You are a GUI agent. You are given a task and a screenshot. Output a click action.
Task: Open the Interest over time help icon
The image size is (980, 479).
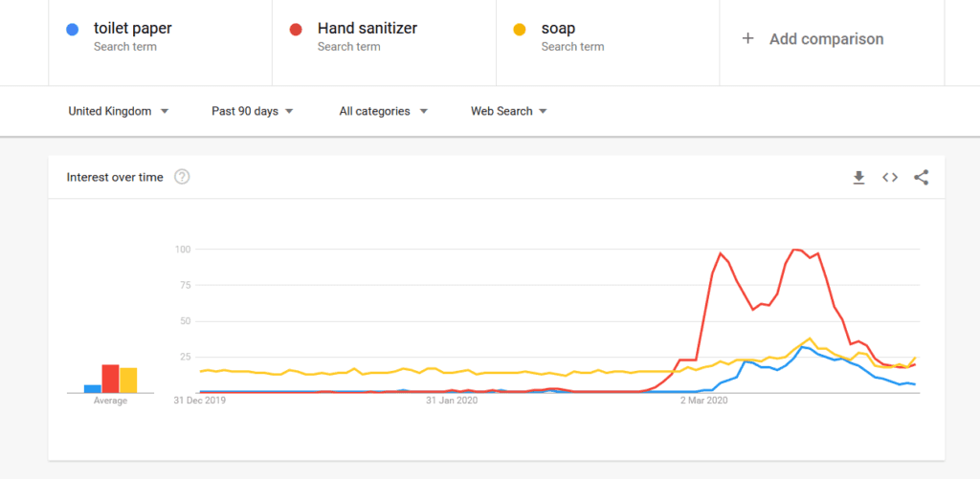tap(182, 177)
